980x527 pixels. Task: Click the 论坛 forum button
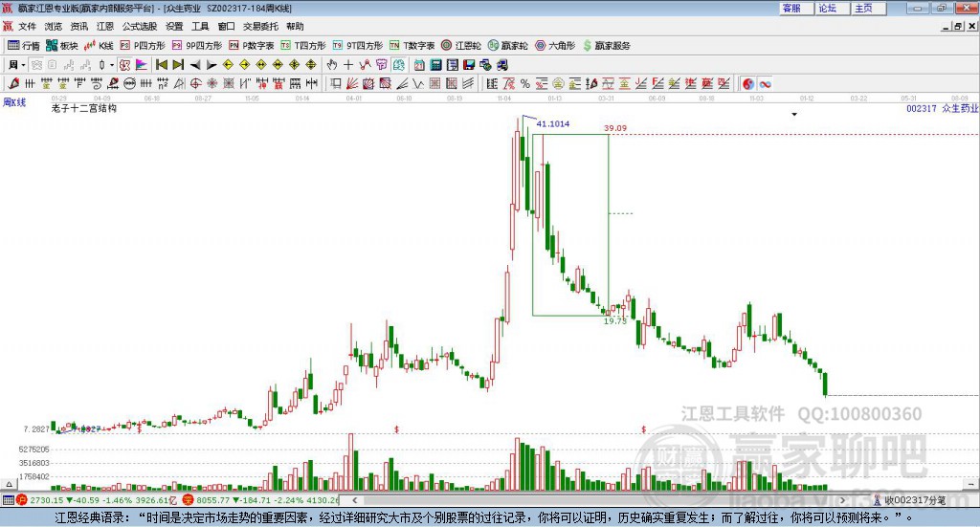833,8
